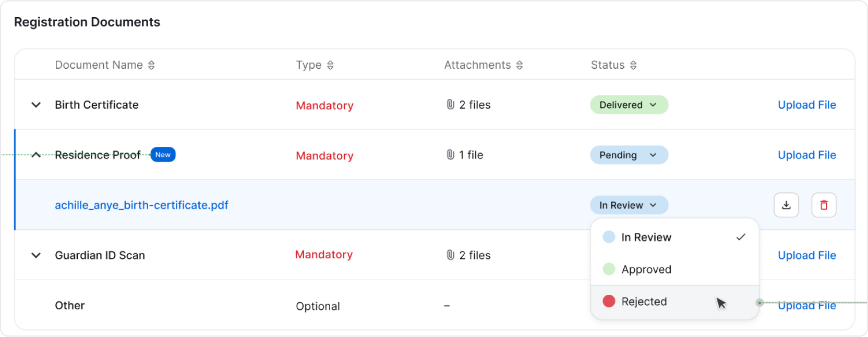This screenshot has width=868, height=337.
Task: Delete the attached PDF with trash icon
Action: pyautogui.click(x=824, y=205)
